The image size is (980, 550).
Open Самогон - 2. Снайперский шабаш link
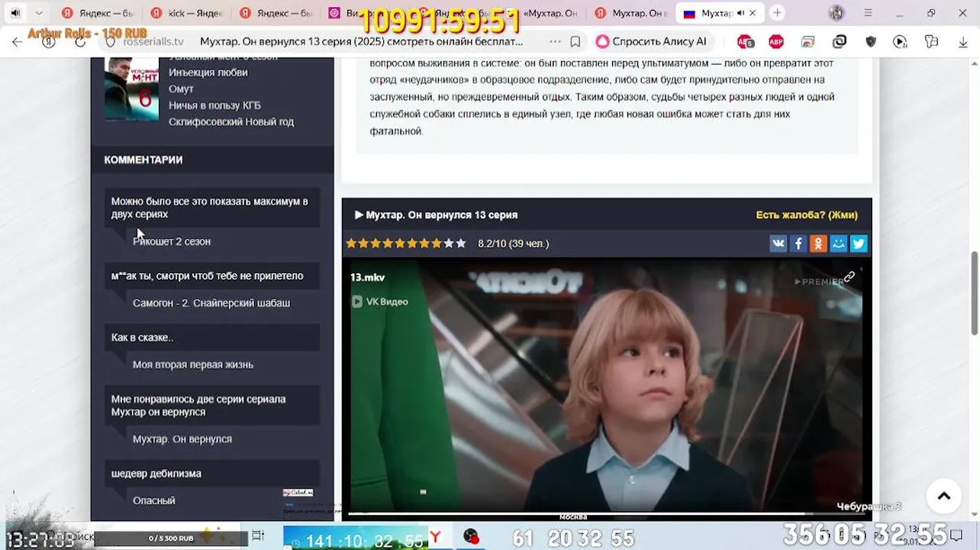tap(211, 303)
